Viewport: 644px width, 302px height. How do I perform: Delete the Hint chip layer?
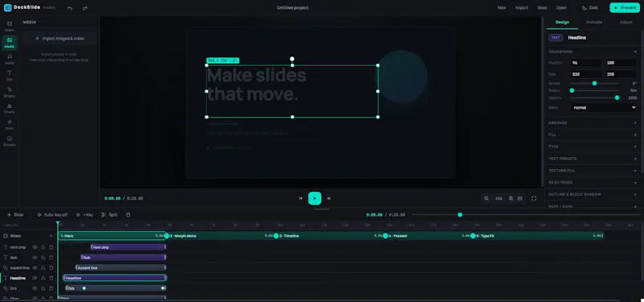(x=52, y=247)
